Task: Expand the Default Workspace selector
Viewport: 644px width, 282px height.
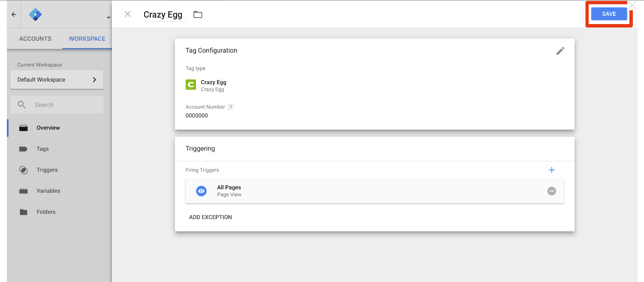Action: pos(57,79)
